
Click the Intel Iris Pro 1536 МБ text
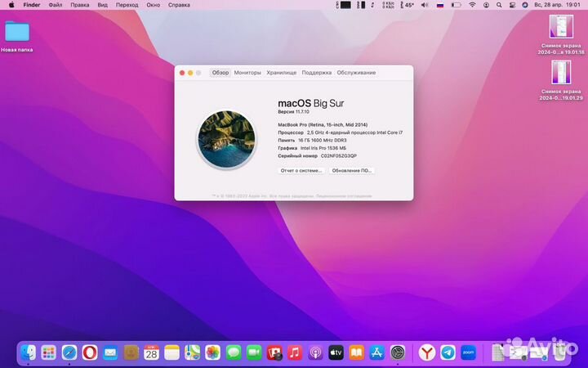click(323, 148)
